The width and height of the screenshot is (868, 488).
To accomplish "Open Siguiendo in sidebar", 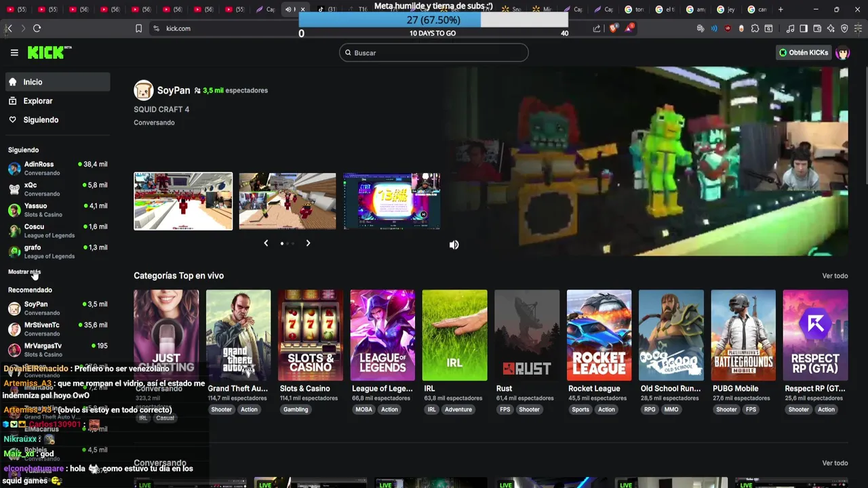I will point(58,120).
